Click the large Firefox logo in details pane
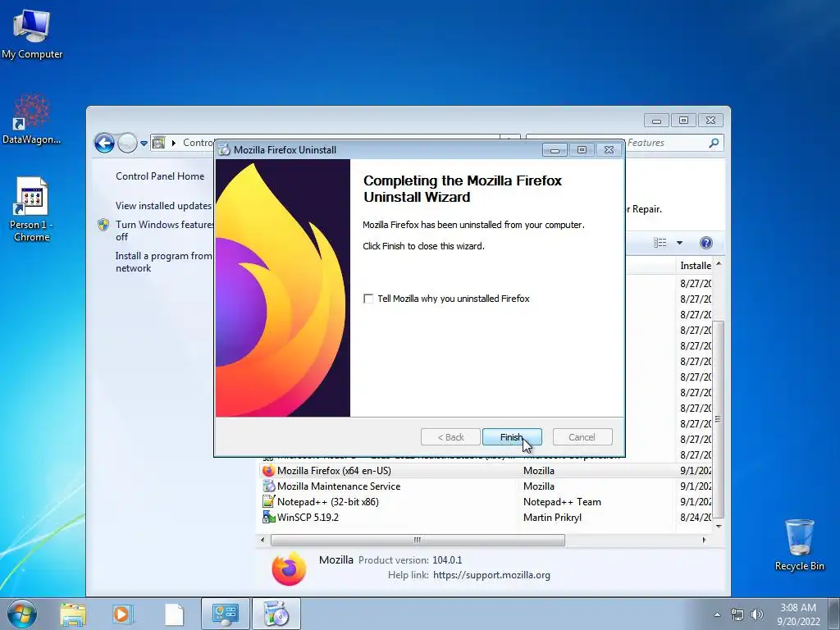Image resolution: width=840 pixels, height=630 pixels. (x=289, y=568)
